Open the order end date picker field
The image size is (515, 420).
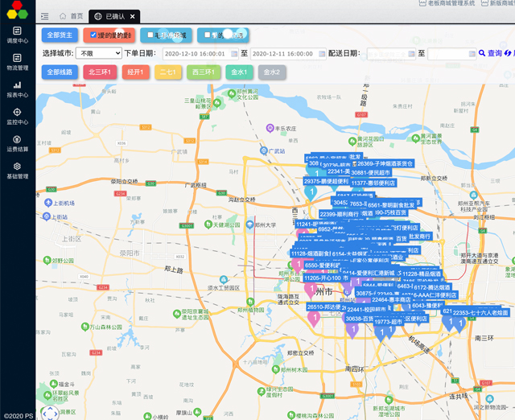coord(282,53)
